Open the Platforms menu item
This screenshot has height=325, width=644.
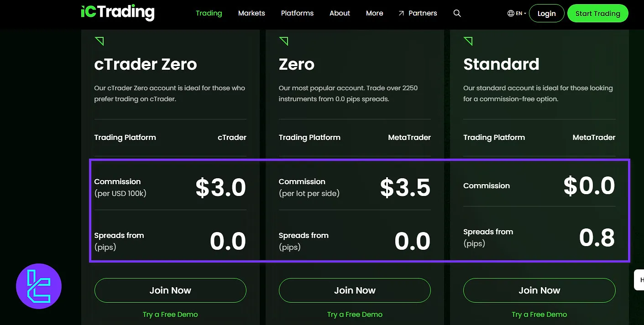[x=297, y=13]
